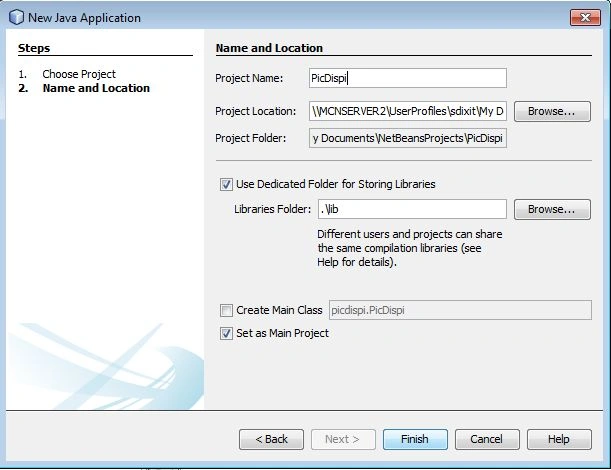Enable the Create Main Class checkbox
Viewport: 611px width, 470px height.
pos(226,311)
